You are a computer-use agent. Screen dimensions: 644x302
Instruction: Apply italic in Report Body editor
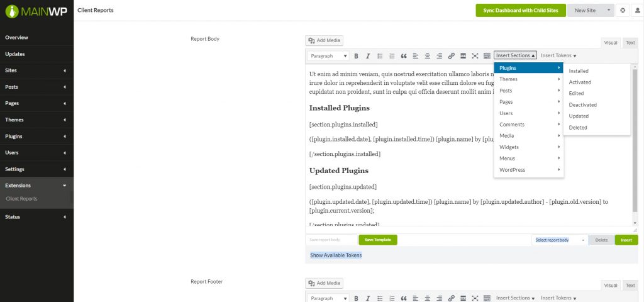pos(368,56)
